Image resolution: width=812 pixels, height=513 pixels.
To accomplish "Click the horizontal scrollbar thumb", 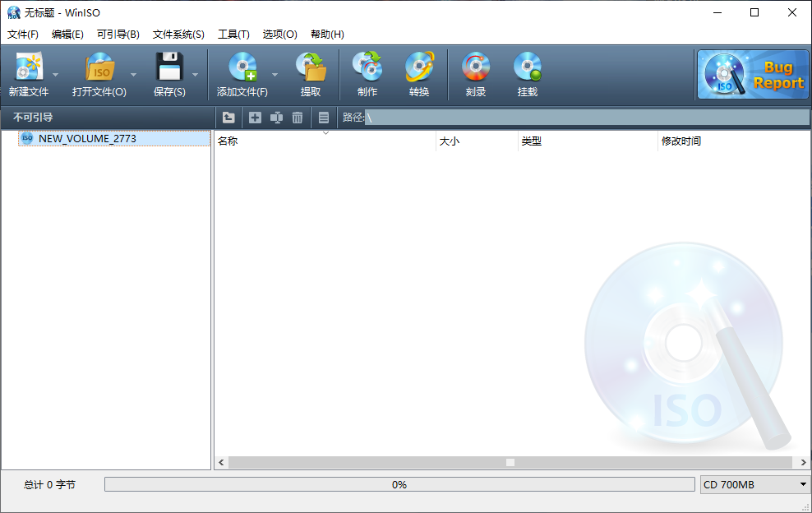I will pyautogui.click(x=510, y=462).
